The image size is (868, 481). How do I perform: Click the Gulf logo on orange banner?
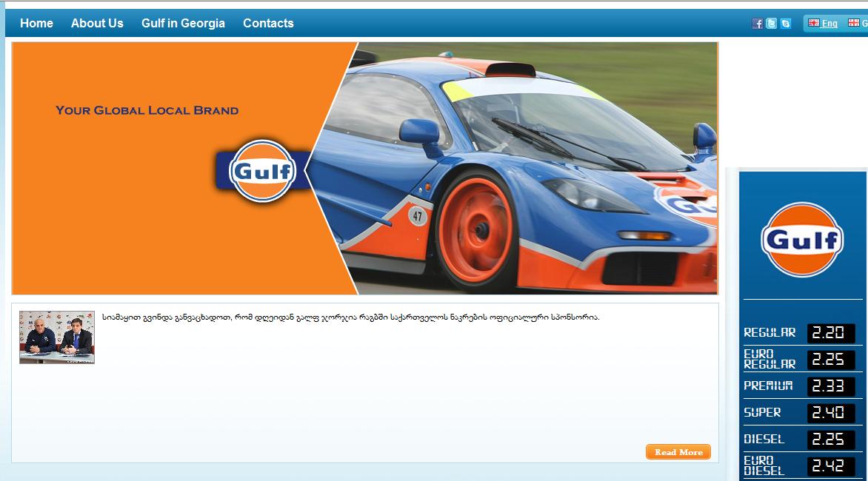[262, 171]
